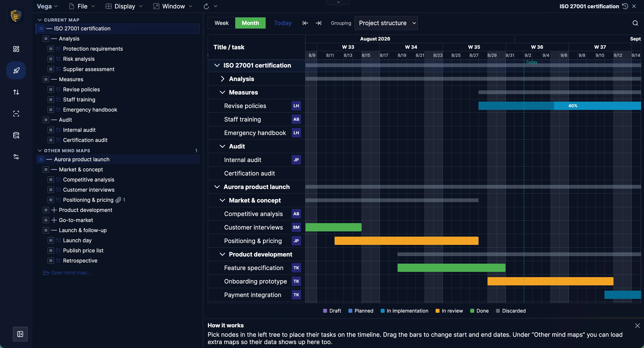Toggle checkbox for Protection requirements

pyautogui.click(x=50, y=49)
